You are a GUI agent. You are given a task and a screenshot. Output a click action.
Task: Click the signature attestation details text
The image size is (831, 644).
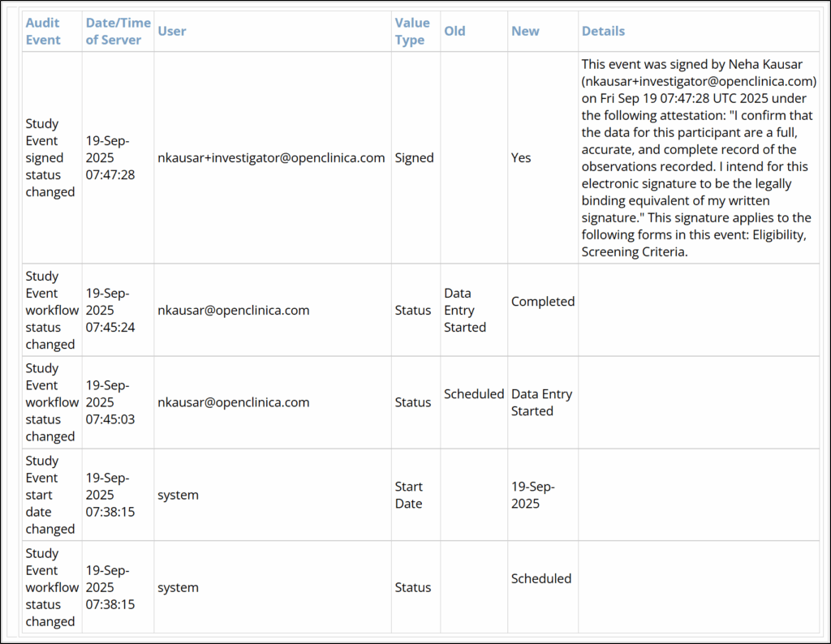(x=698, y=157)
